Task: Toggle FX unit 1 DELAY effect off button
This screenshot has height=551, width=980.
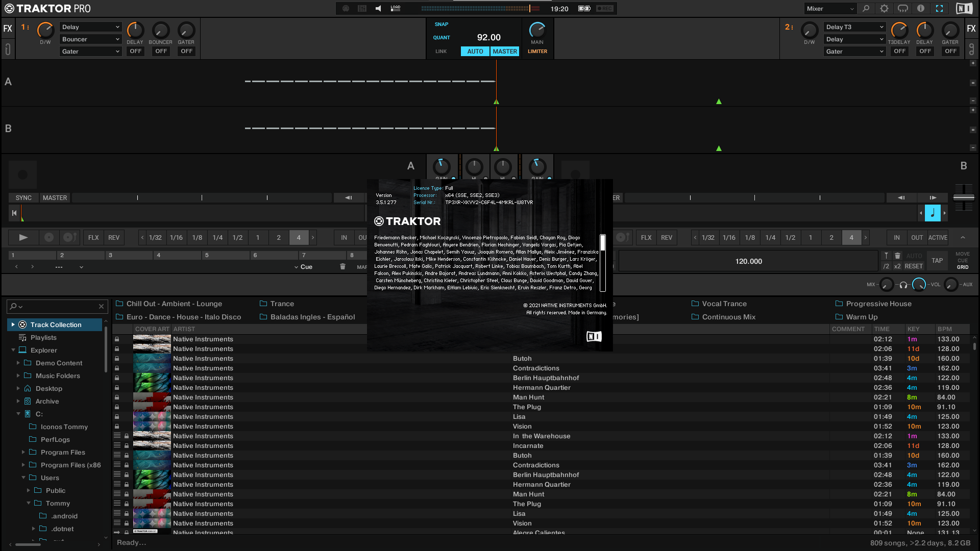Action: pyautogui.click(x=135, y=51)
